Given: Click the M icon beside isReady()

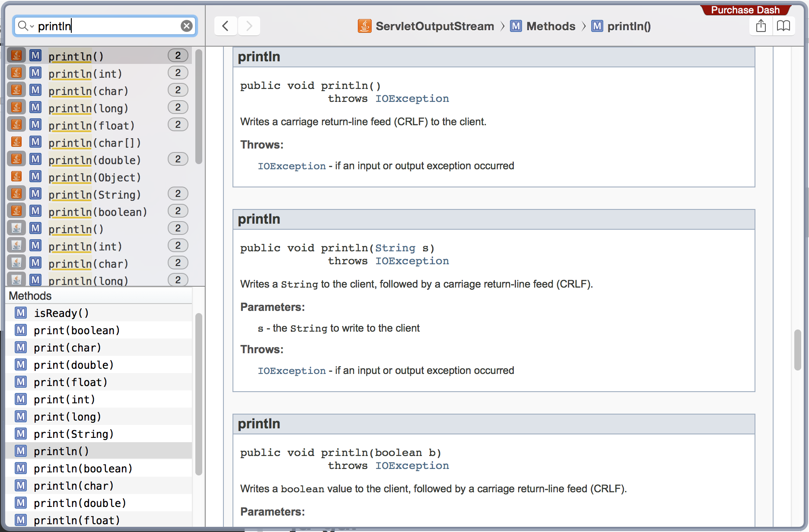Looking at the screenshot, I should point(21,313).
